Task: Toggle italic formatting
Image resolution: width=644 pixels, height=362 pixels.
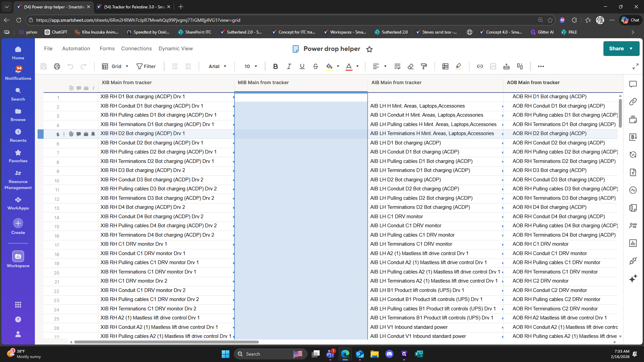Action: 289,66
